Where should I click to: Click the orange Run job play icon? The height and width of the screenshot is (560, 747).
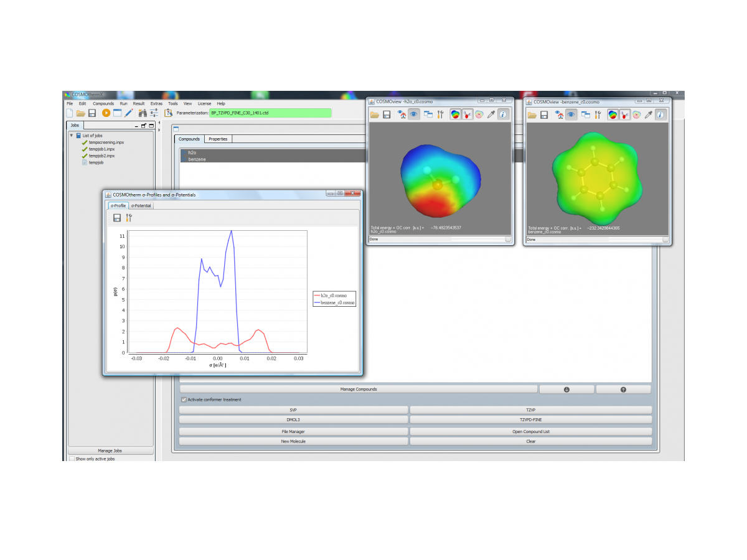point(106,113)
